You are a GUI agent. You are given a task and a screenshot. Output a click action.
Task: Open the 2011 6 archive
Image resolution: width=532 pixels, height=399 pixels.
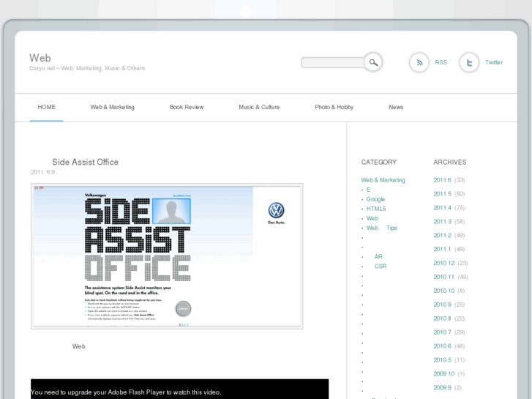443,180
